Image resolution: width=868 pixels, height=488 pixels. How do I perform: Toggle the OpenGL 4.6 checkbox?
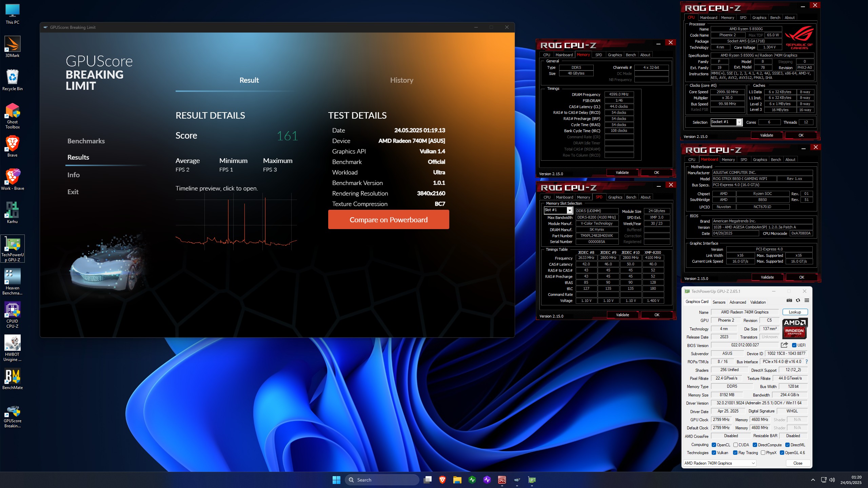point(782,453)
